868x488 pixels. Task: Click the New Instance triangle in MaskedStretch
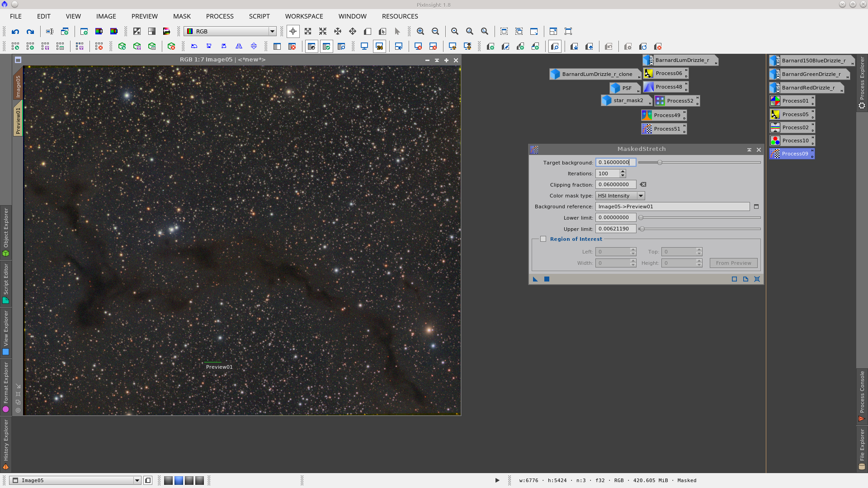[x=535, y=279]
